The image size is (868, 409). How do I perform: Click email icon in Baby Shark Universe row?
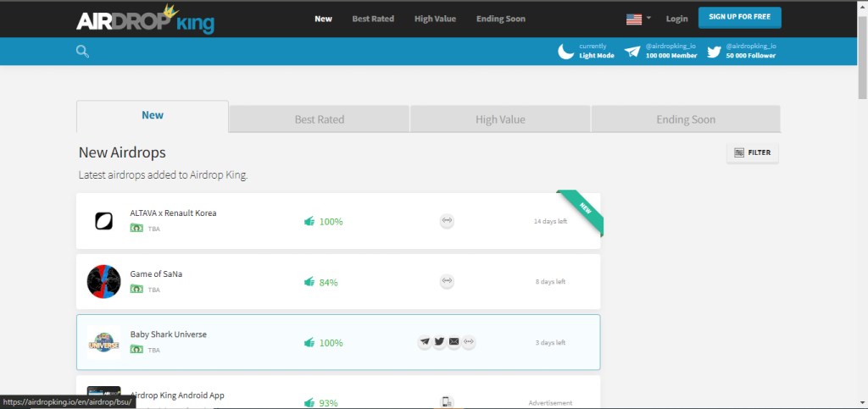point(454,343)
